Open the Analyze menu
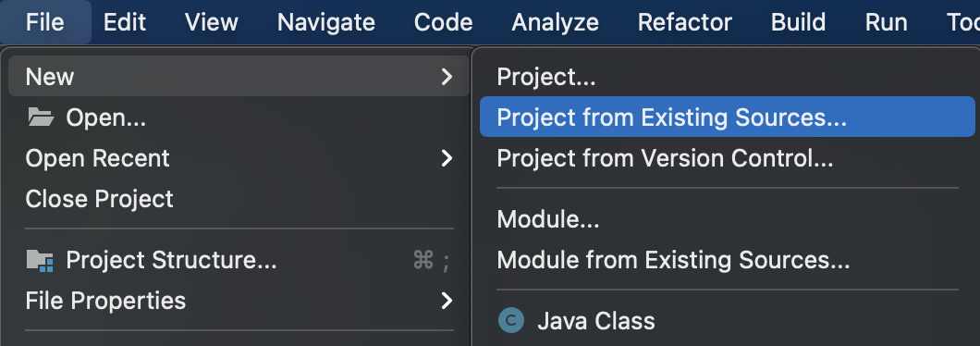Screen dimensions: 980x346 tap(555, 22)
